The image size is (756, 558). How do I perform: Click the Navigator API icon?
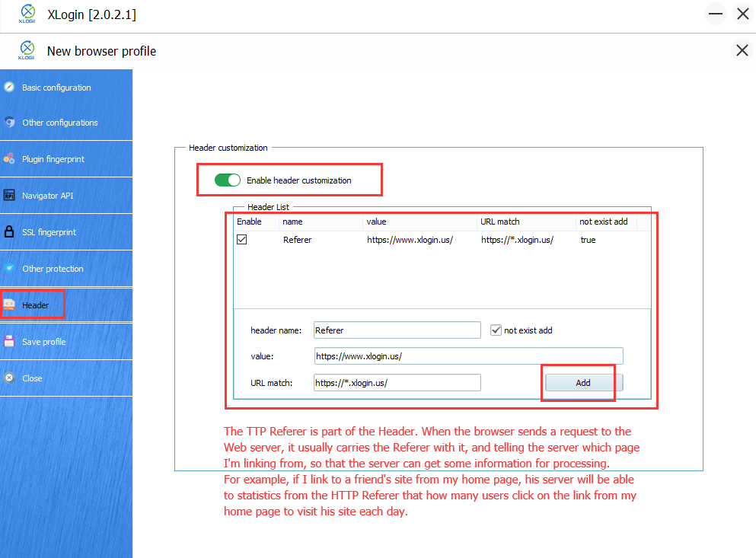(x=9, y=196)
